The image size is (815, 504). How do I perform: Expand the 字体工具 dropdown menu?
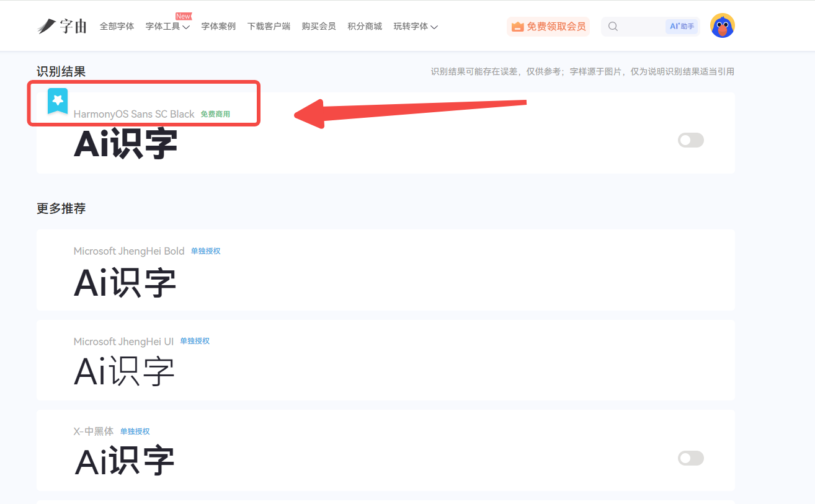click(x=167, y=27)
